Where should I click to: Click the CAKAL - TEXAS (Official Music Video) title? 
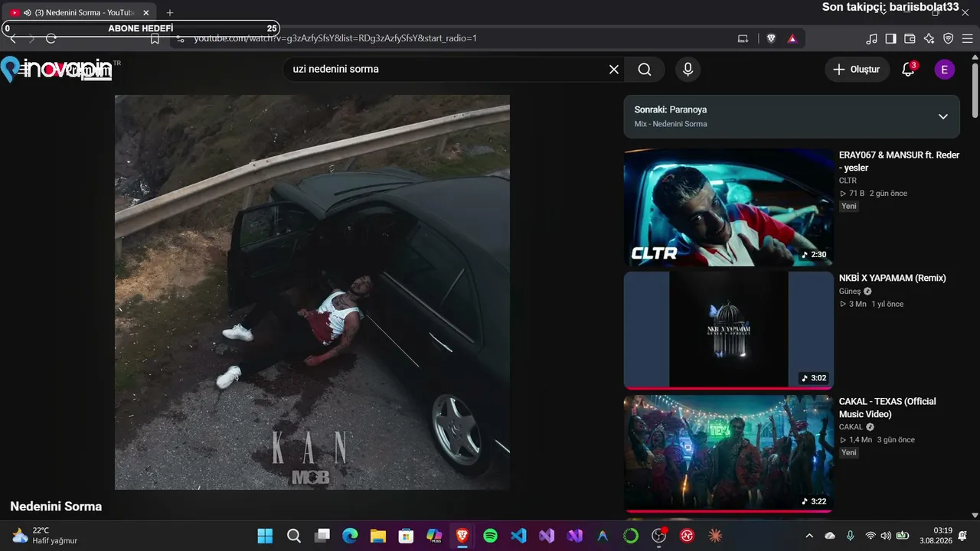pos(887,408)
